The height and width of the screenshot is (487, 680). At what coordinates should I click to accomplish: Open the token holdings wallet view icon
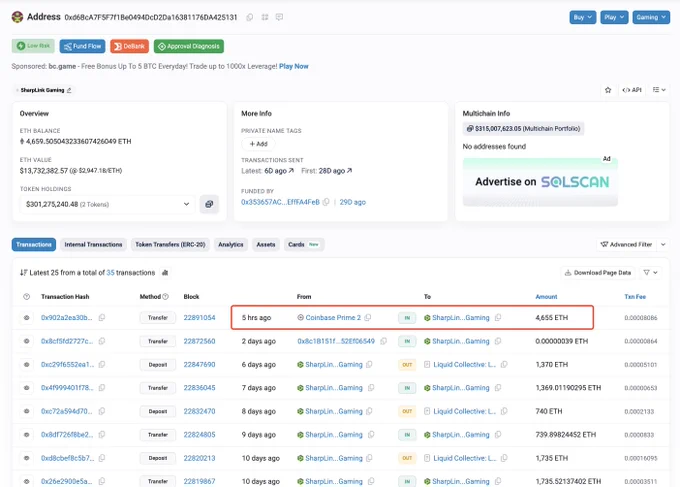(x=209, y=204)
